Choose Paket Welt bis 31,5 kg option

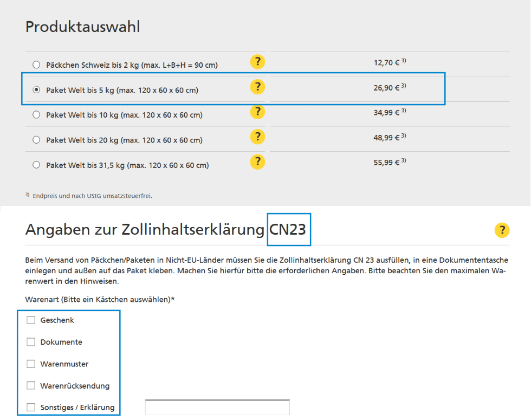pyautogui.click(x=36, y=165)
